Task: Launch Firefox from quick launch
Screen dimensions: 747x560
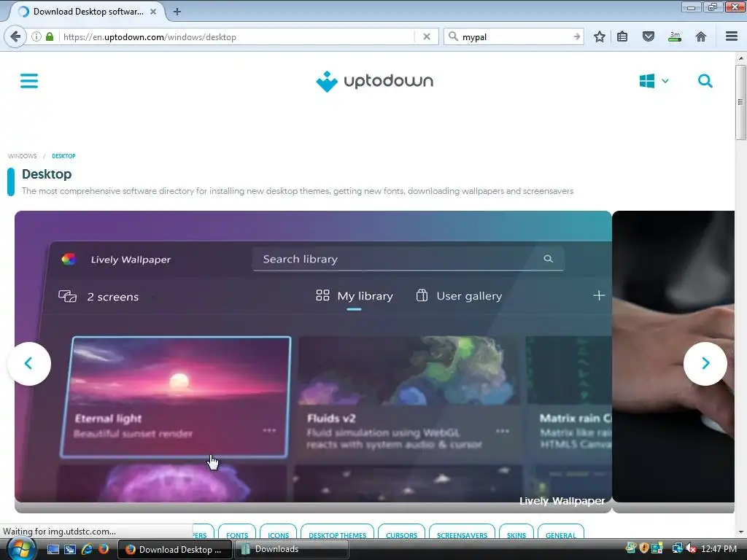Action: (x=103, y=550)
